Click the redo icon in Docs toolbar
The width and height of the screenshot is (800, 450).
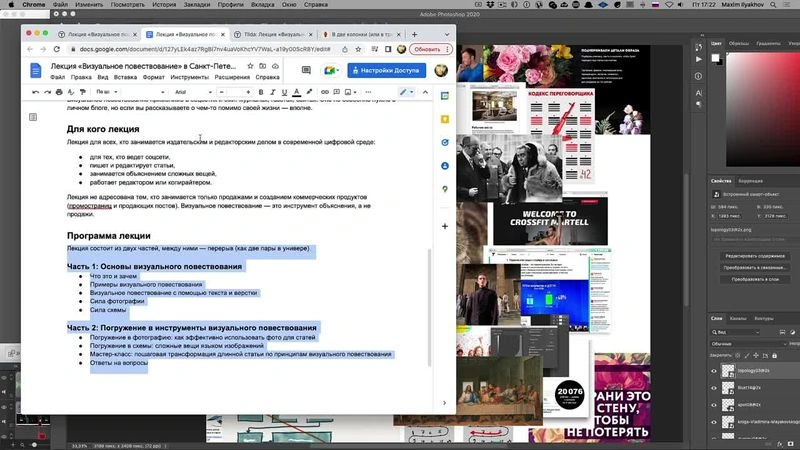point(47,92)
